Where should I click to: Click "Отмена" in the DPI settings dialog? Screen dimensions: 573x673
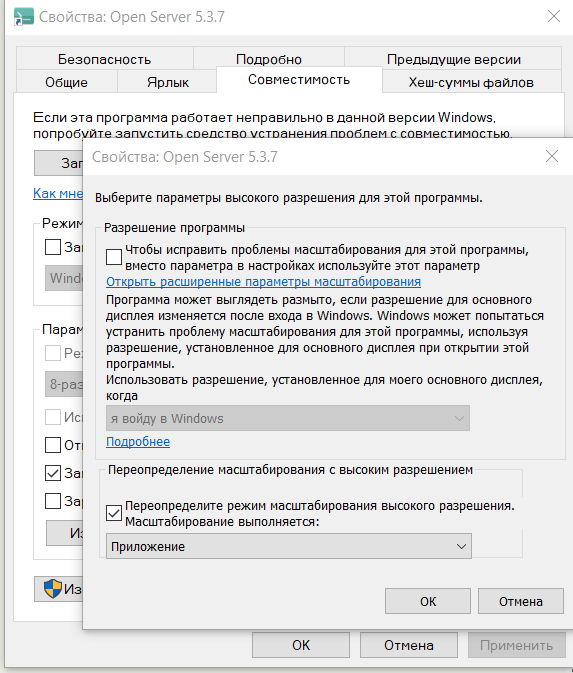click(520, 601)
